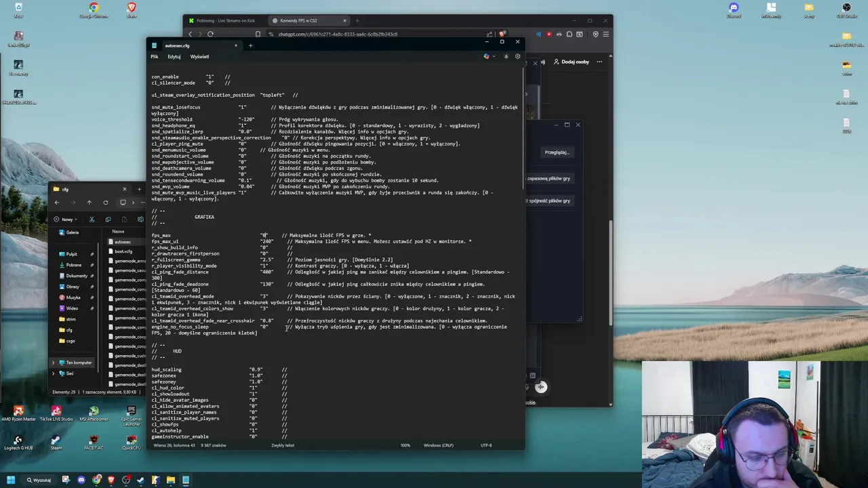Add a new tab in Notepad
This screenshot has height=488, width=868.
pos(250,45)
